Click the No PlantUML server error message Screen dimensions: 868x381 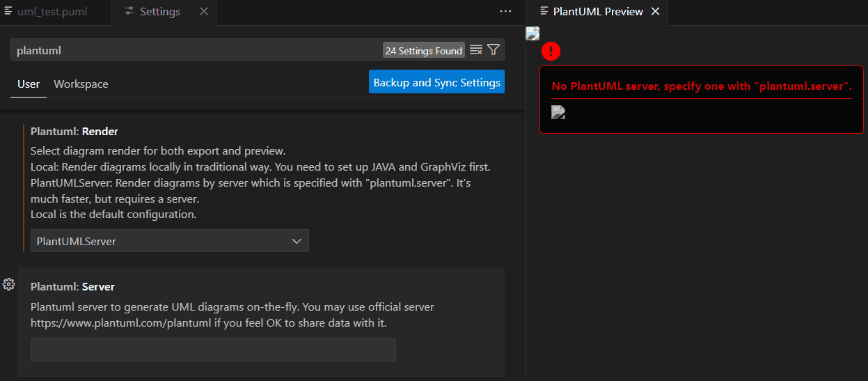click(x=702, y=86)
